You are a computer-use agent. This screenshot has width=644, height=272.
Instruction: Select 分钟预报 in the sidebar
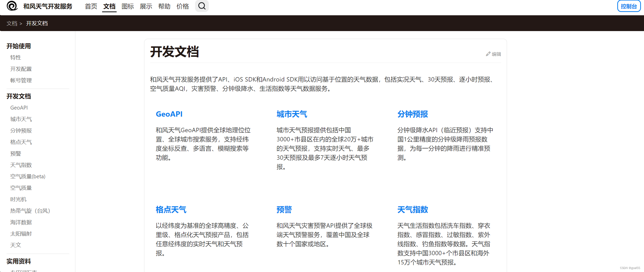(21, 131)
